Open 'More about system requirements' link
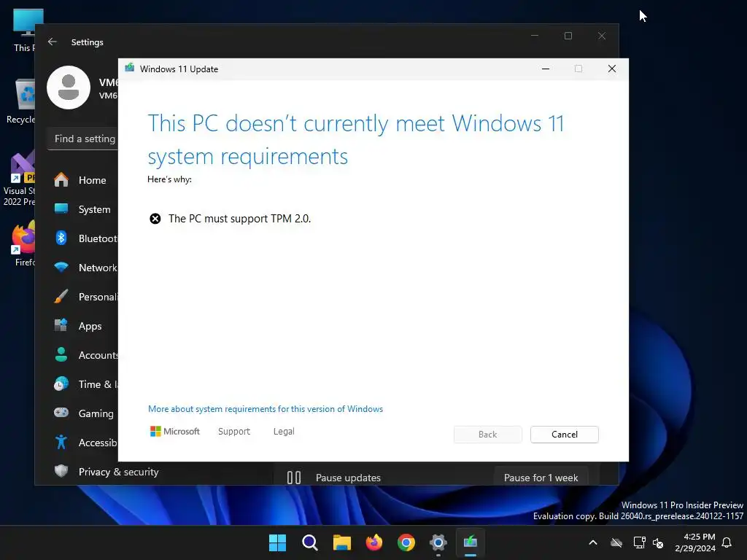 coord(266,409)
